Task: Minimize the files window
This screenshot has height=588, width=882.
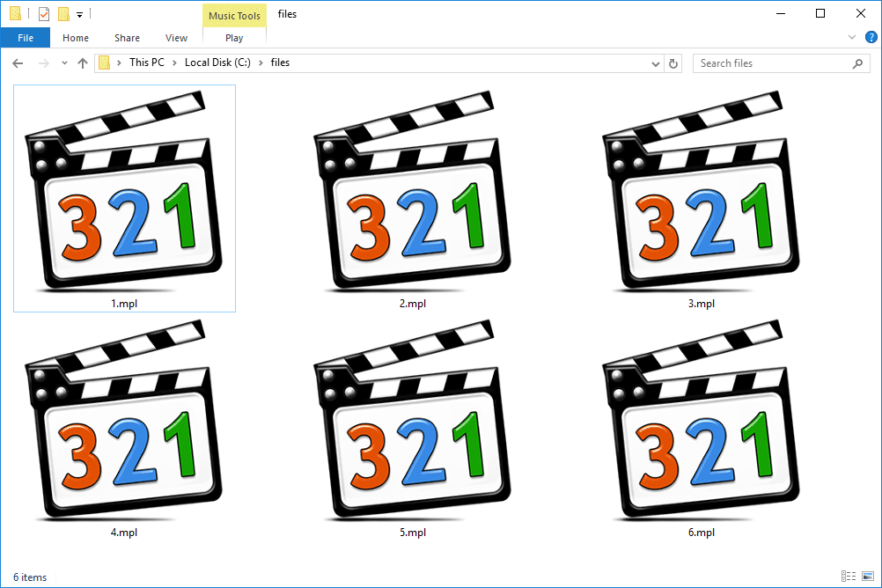Action: pyautogui.click(x=780, y=13)
